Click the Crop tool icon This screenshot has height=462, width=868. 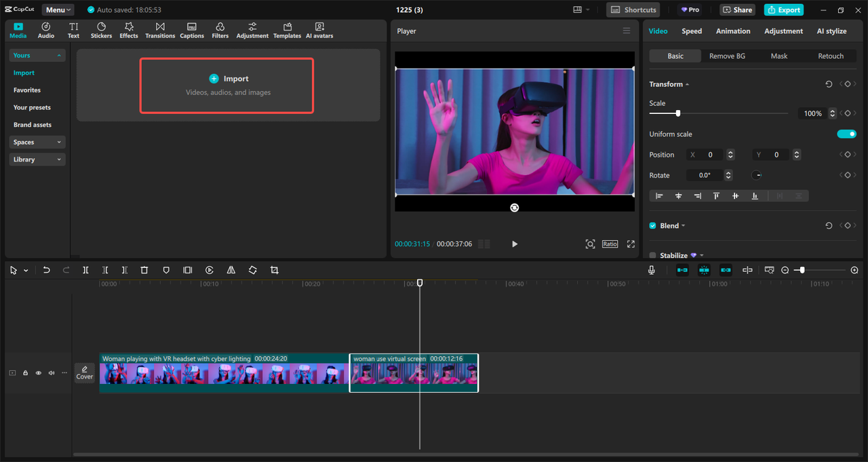pyautogui.click(x=274, y=270)
